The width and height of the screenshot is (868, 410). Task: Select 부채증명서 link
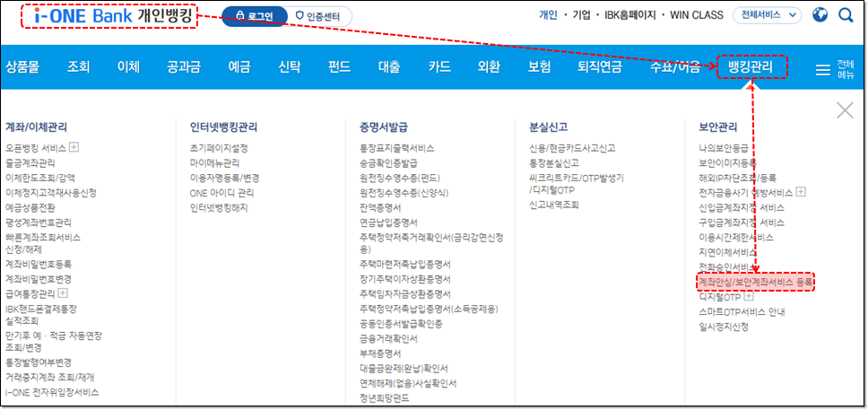pos(380,353)
